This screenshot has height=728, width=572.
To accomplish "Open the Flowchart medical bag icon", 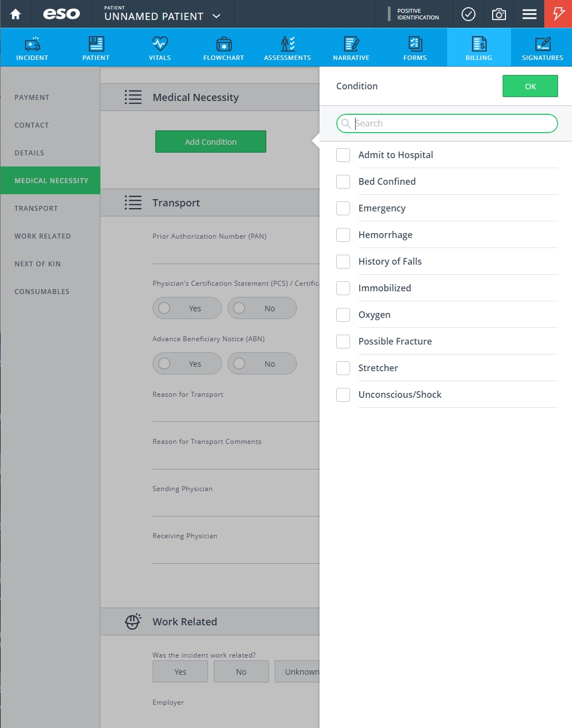I will (x=224, y=44).
